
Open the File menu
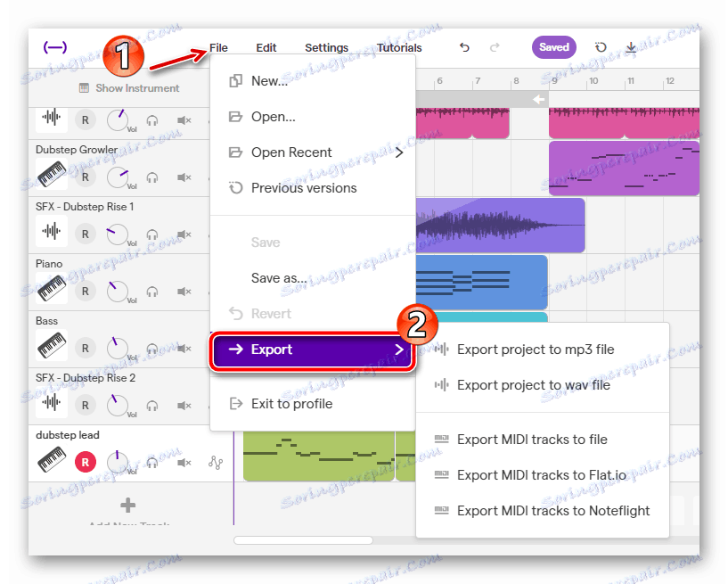pyautogui.click(x=218, y=48)
